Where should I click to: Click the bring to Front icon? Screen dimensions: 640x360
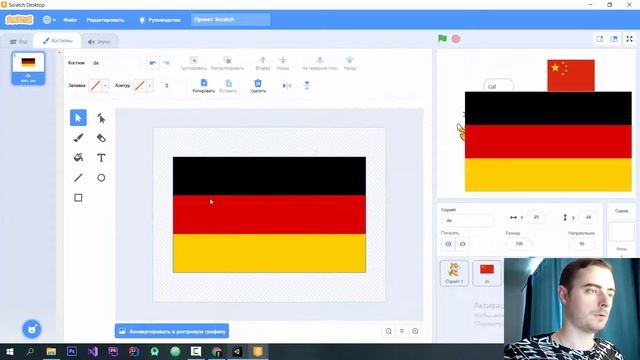(x=320, y=60)
